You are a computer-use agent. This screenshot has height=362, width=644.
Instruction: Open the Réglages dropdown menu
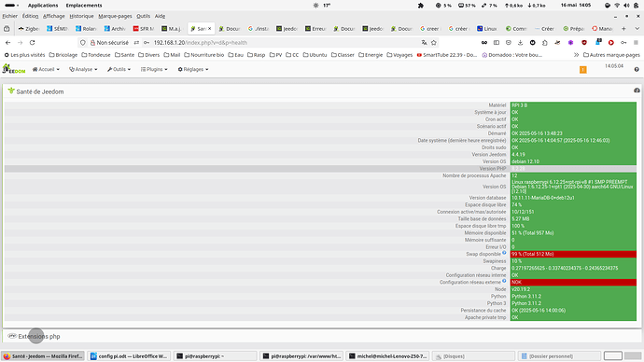click(193, 69)
